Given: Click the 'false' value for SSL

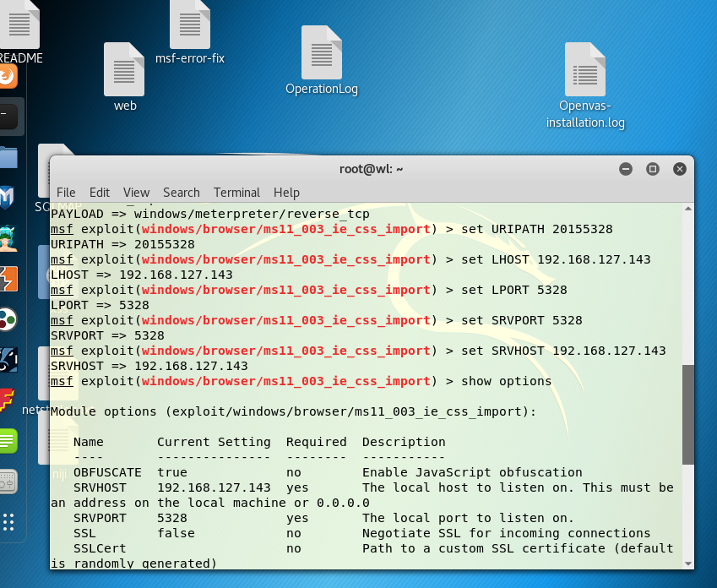Looking at the screenshot, I should [x=176, y=533].
